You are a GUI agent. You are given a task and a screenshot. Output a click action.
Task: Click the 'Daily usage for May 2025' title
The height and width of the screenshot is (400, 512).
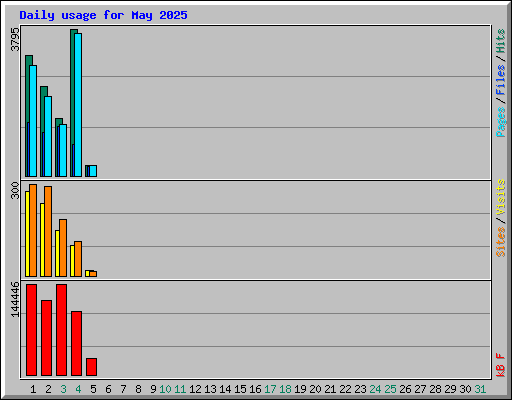(103, 15)
